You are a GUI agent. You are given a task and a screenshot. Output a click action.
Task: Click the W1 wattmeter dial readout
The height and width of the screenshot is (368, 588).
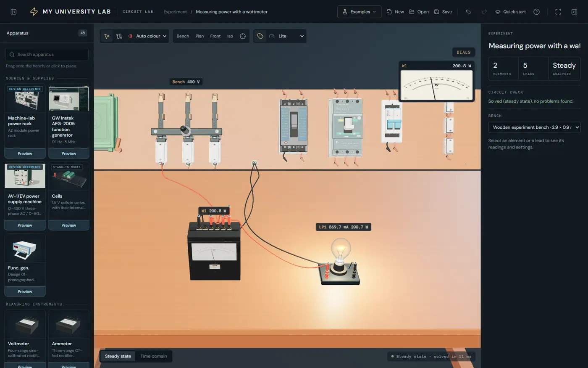[x=436, y=82]
